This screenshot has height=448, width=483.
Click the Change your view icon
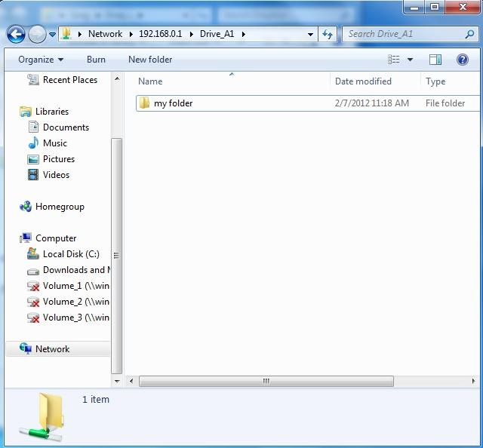tap(394, 60)
